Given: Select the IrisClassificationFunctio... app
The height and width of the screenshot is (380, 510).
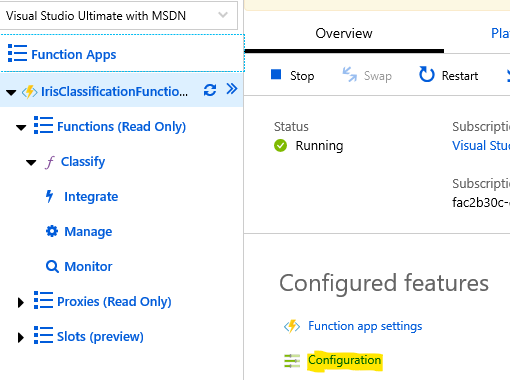Looking at the screenshot, I should coord(114,91).
